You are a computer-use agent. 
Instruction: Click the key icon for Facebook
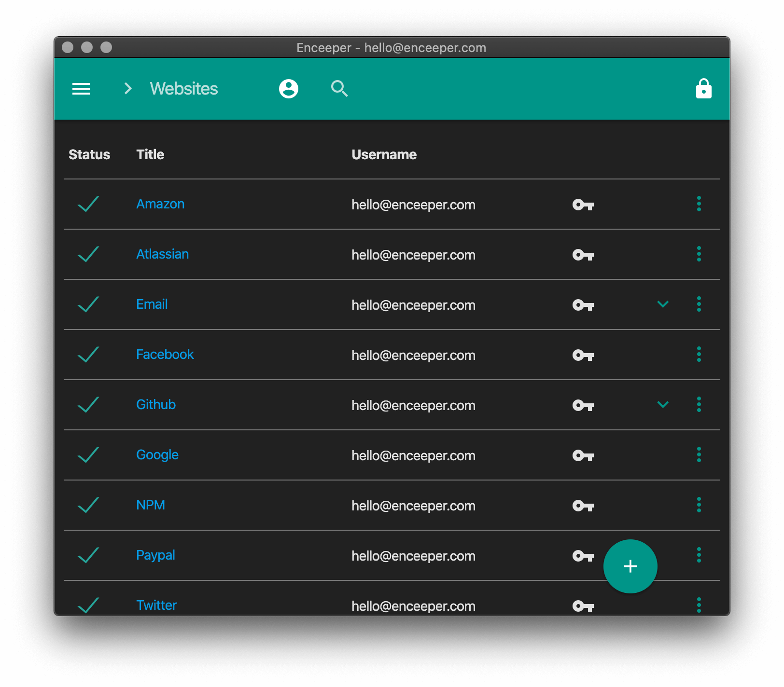click(x=583, y=356)
